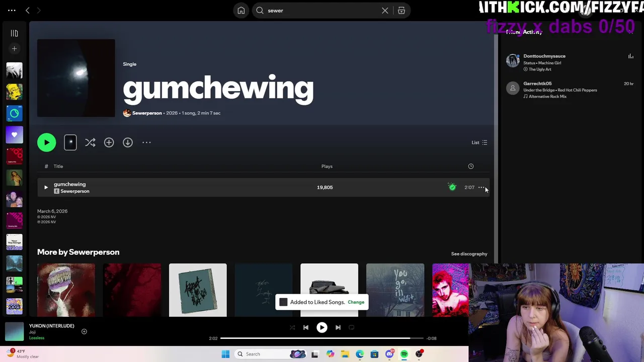Download the gumchewing single
This screenshot has height=362, width=644.
[128, 142]
